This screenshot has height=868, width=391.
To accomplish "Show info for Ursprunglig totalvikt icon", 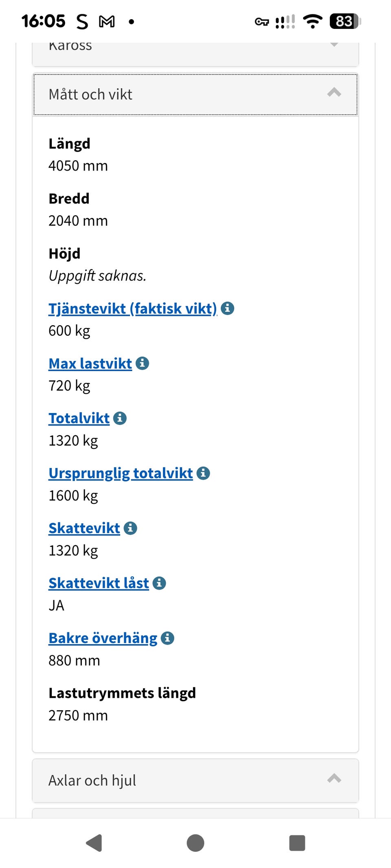I will 203,473.
